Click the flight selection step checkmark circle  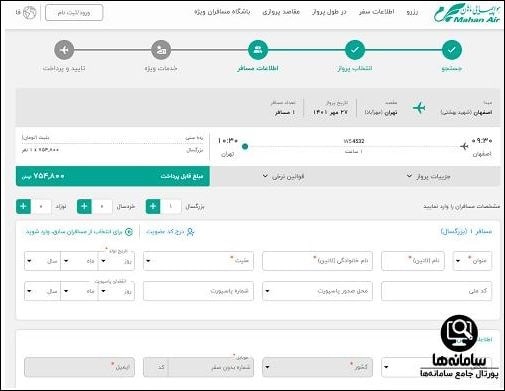[x=355, y=50]
